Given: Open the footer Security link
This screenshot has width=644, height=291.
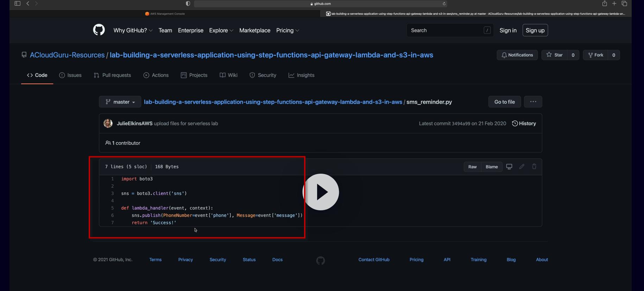Looking at the screenshot, I should click(x=218, y=260).
